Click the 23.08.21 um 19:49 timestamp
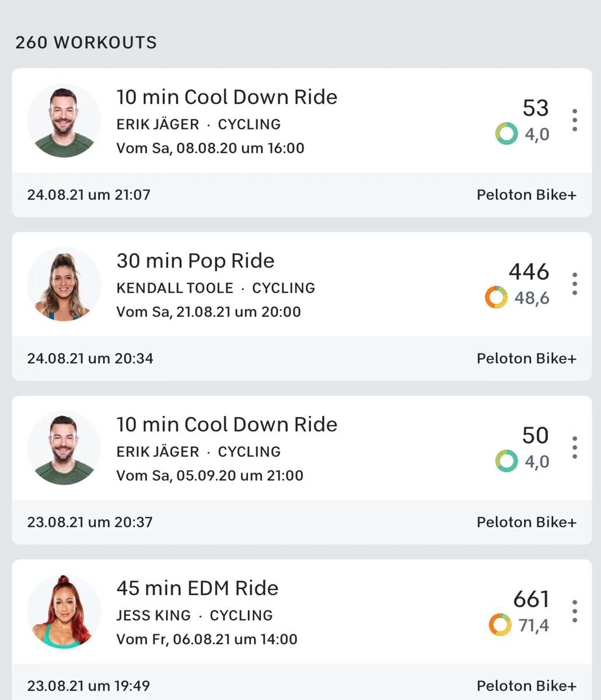This screenshot has width=601, height=700. (x=89, y=685)
